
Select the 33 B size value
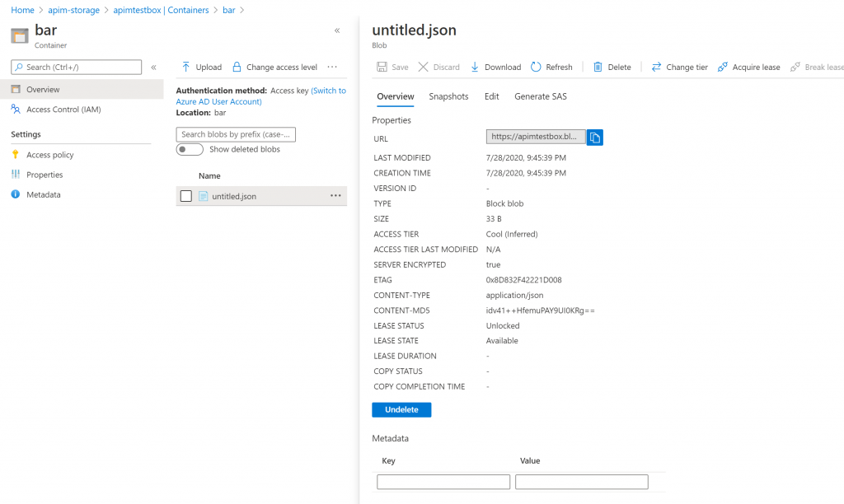(x=494, y=219)
